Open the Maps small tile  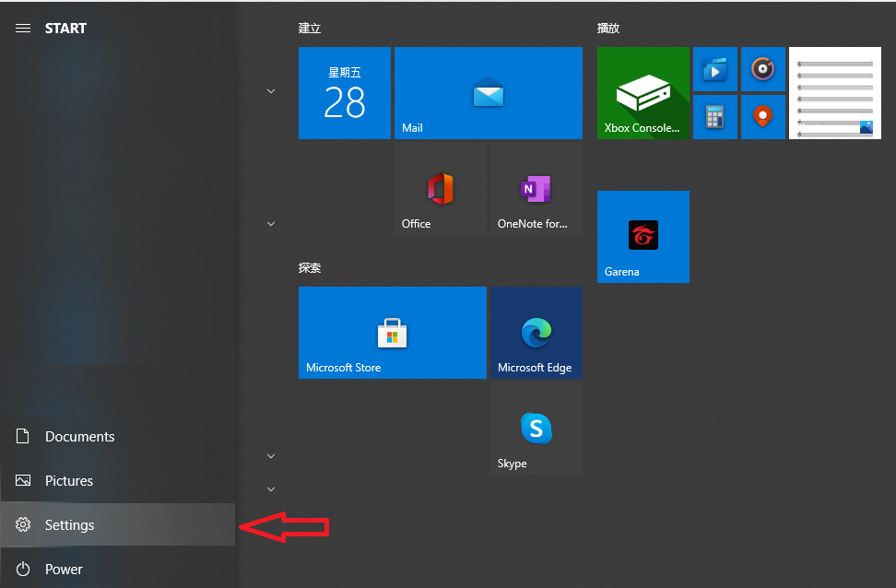[762, 117]
